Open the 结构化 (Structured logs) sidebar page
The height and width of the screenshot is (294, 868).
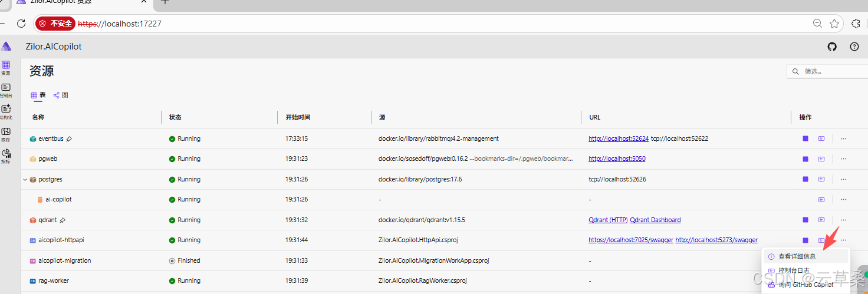(x=6, y=112)
